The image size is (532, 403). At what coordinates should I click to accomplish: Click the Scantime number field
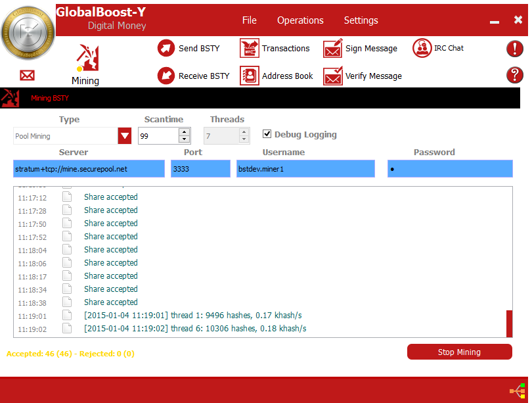click(x=158, y=136)
